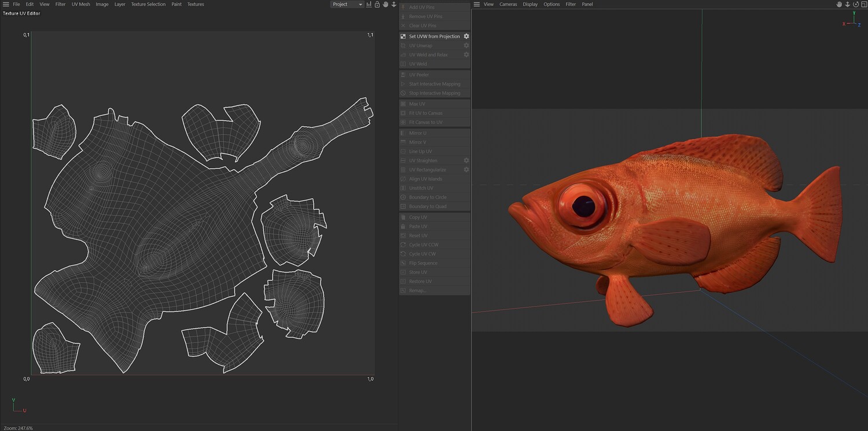This screenshot has width=868, height=431.
Task: Click the Clear UV Pins command
Action: 435,25
